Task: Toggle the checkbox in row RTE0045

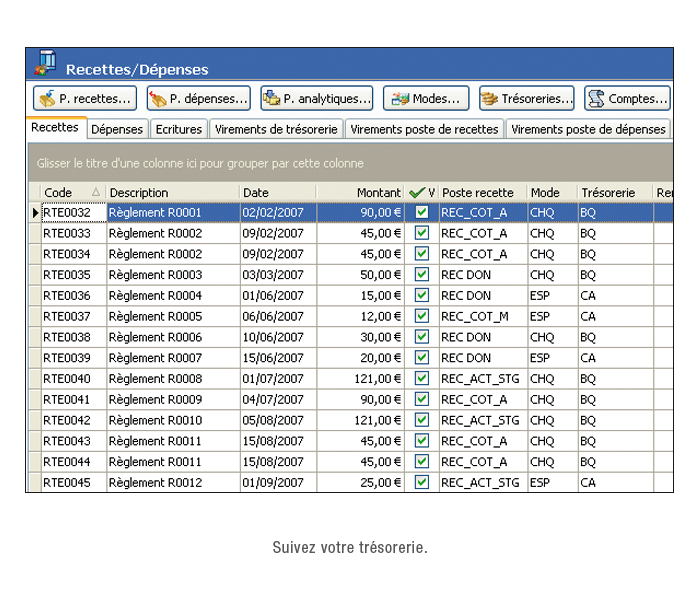Action: click(422, 482)
